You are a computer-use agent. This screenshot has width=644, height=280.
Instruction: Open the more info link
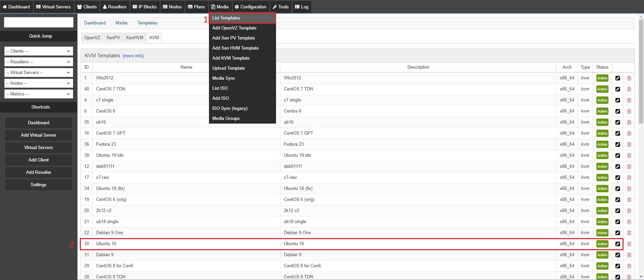133,56
